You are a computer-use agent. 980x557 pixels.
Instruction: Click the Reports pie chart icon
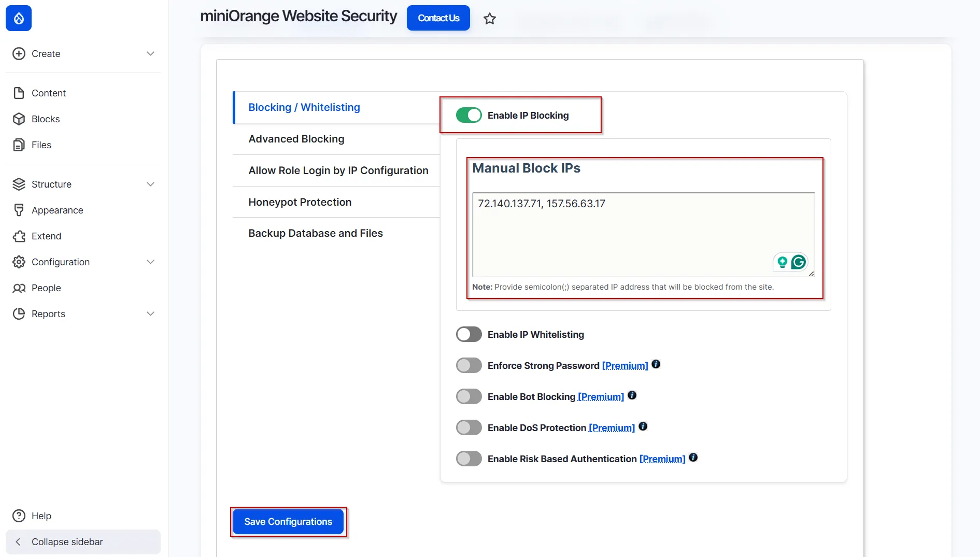[19, 314]
